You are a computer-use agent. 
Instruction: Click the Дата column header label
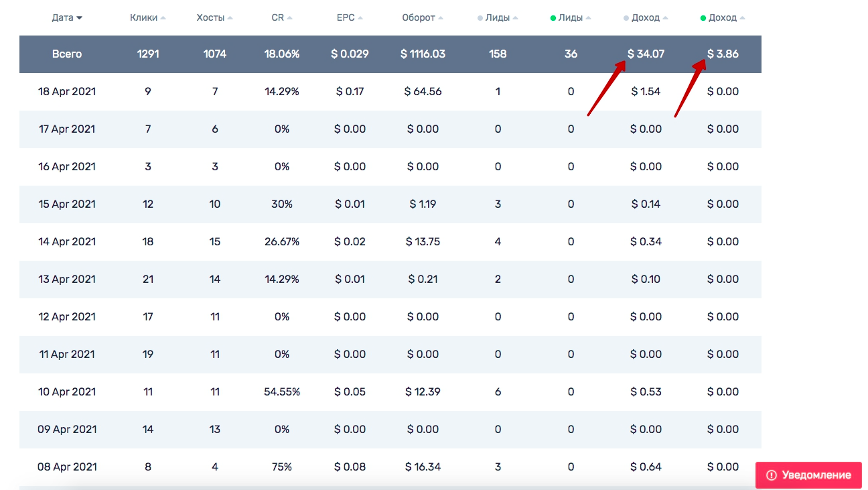point(62,18)
